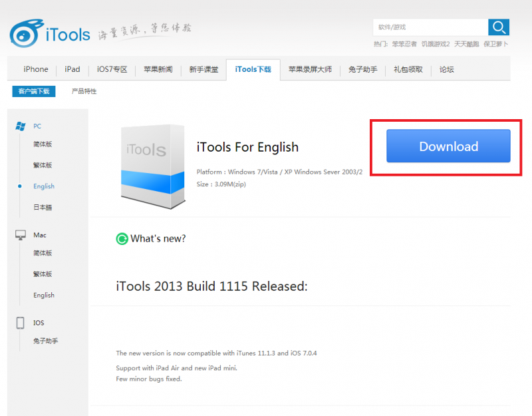Select the 论坛 forum tab
The width and height of the screenshot is (532, 416).
click(x=447, y=69)
